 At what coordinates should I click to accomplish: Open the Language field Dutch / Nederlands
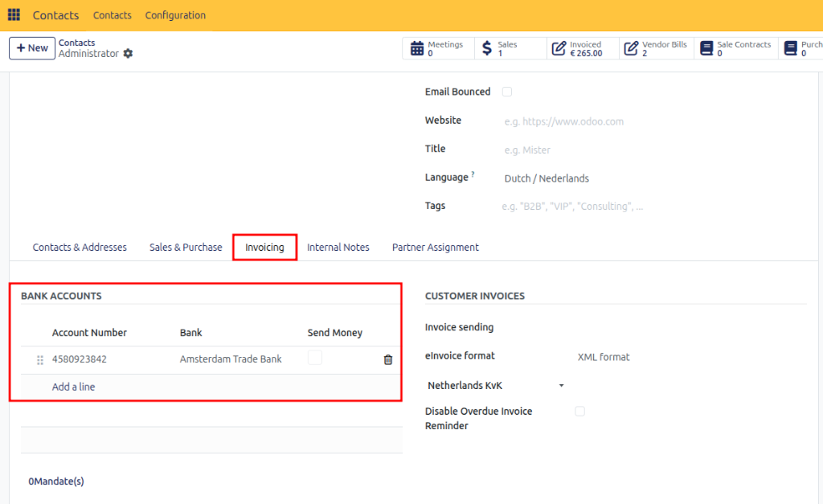[x=547, y=178]
